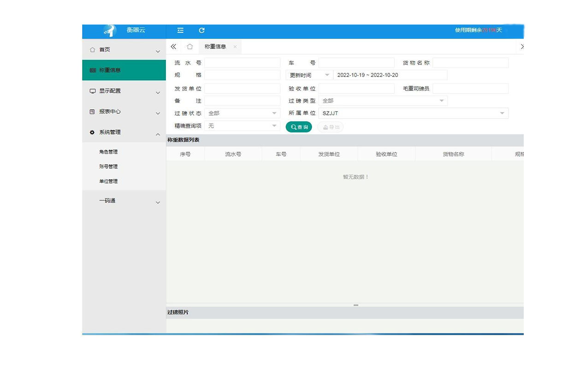Viewport: 564px width, 392px height.
Task: Click the 衡器云 logo icon
Action: [110, 31]
